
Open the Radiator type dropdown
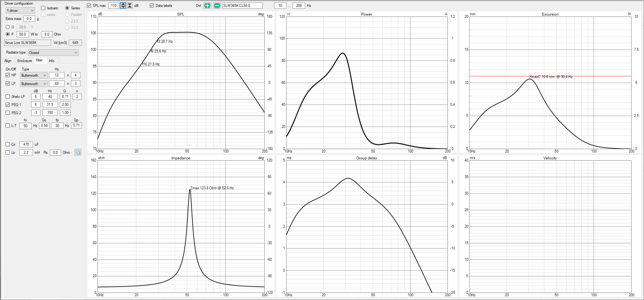(53, 53)
